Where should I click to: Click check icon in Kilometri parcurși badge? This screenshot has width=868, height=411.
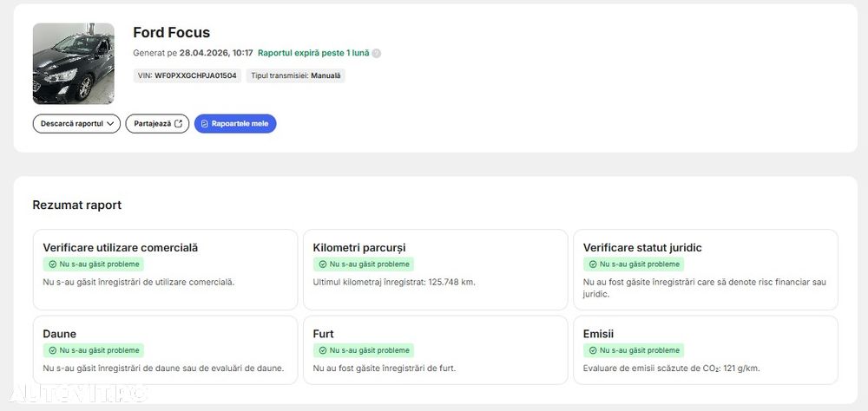coord(323,264)
